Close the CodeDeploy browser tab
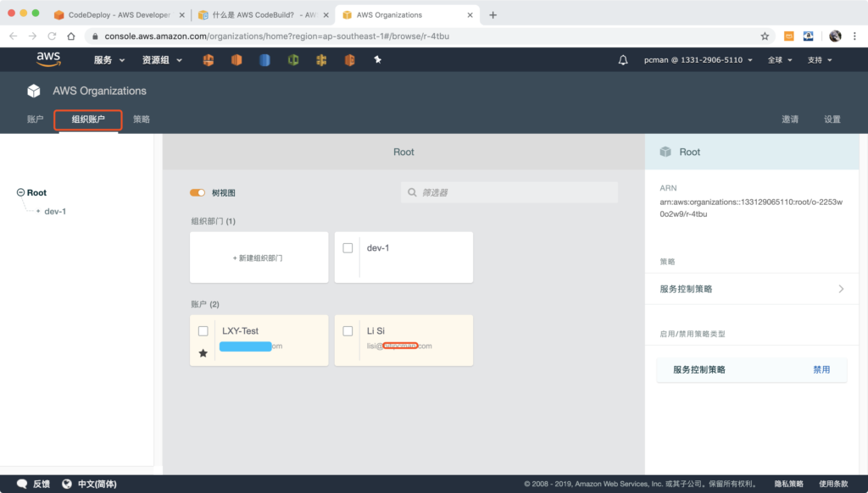The width and height of the screenshot is (868, 493). tap(181, 15)
